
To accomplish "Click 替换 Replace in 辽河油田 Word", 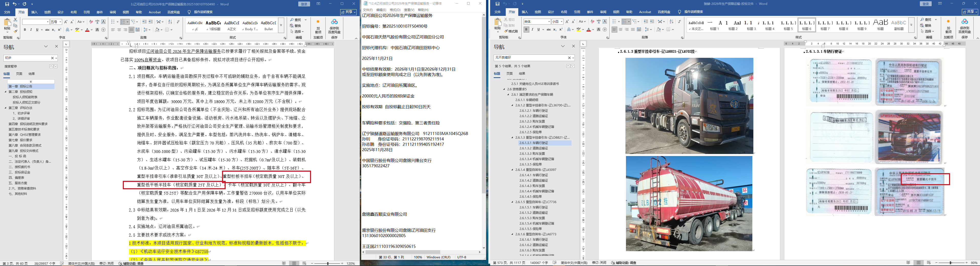I will [296, 26].
